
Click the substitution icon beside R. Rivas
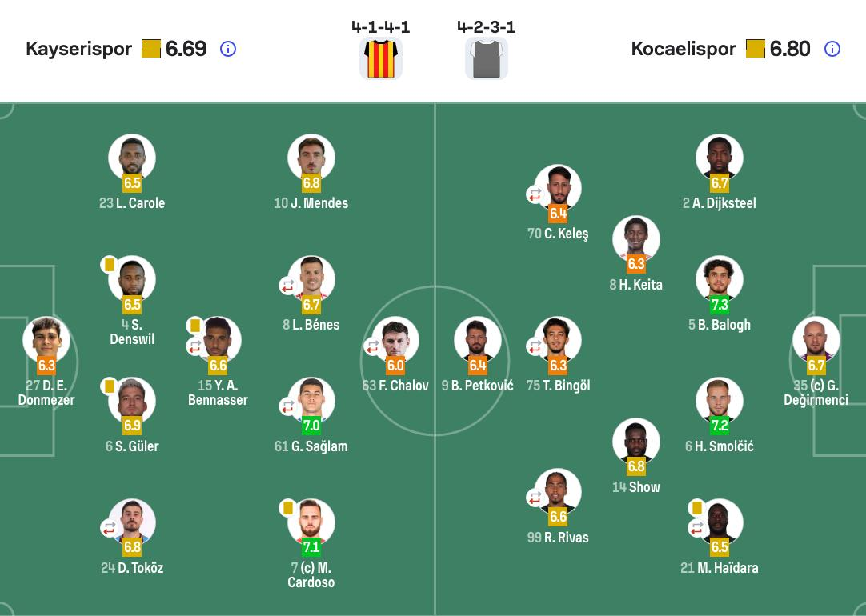535,498
